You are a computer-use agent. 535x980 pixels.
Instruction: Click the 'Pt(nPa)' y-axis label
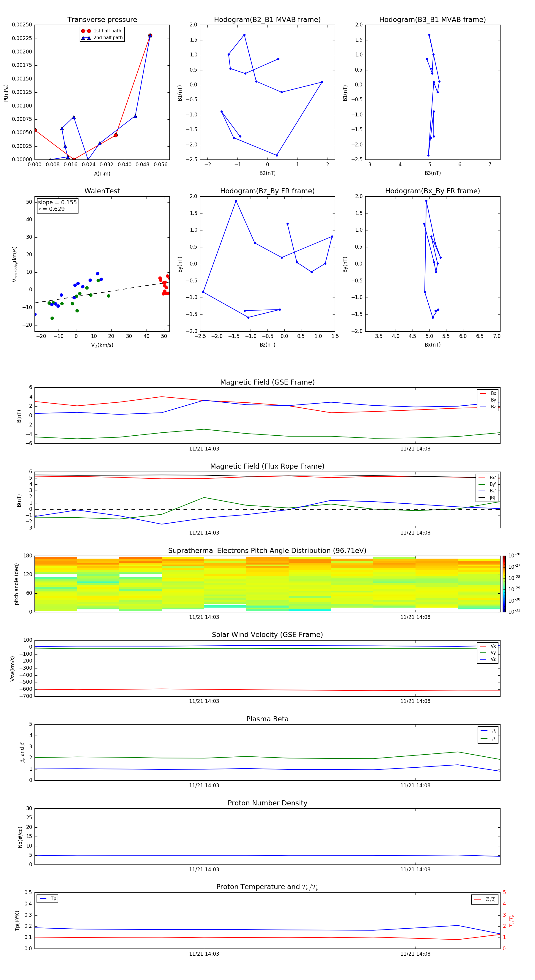[6, 92]
